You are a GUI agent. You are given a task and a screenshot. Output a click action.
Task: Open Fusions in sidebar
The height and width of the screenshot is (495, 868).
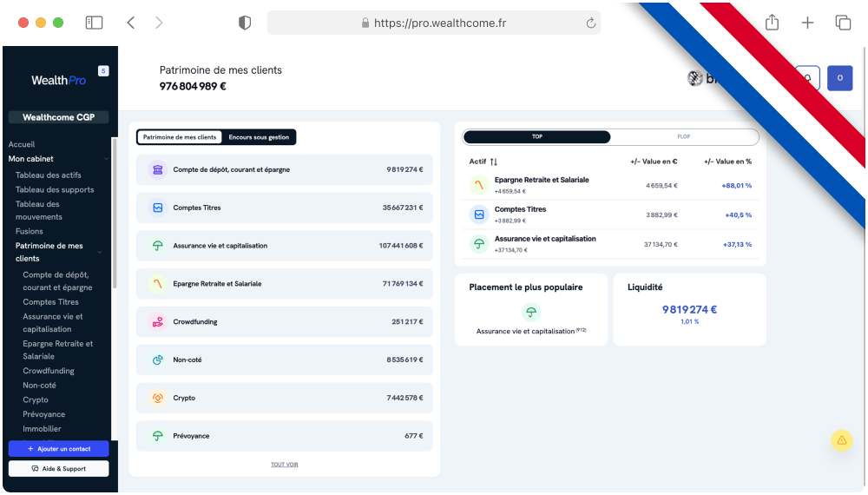pyautogui.click(x=29, y=232)
